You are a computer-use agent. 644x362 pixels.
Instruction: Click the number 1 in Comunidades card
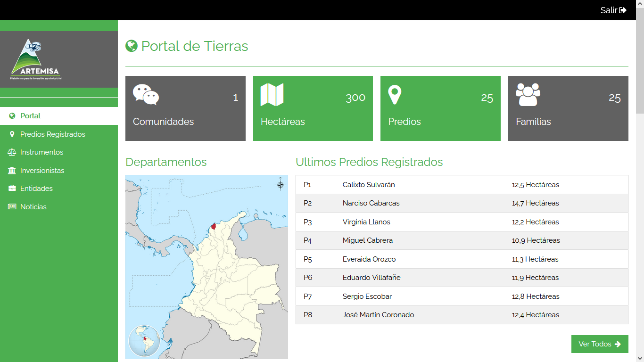236,98
